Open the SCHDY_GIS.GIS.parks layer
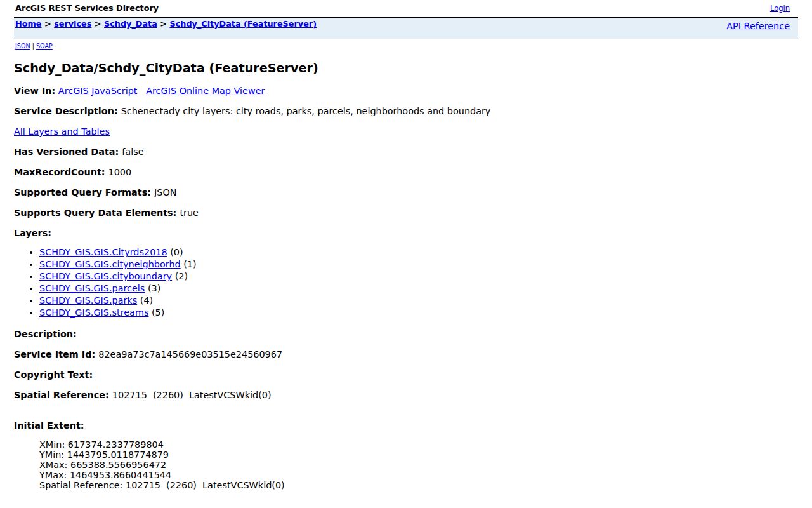Image resolution: width=812 pixels, height=508 pixels. pyautogui.click(x=88, y=300)
